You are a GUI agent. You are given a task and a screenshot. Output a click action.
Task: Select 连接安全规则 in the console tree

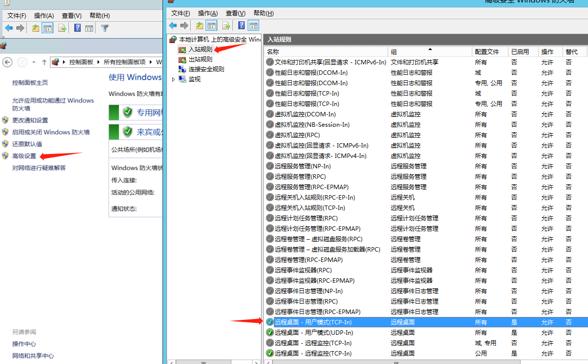click(x=206, y=69)
